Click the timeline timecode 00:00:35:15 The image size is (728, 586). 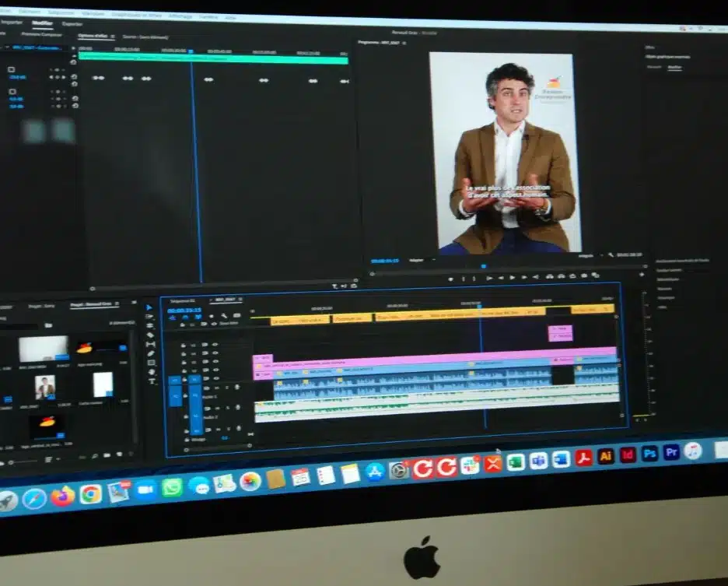click(x=184, y=310)
